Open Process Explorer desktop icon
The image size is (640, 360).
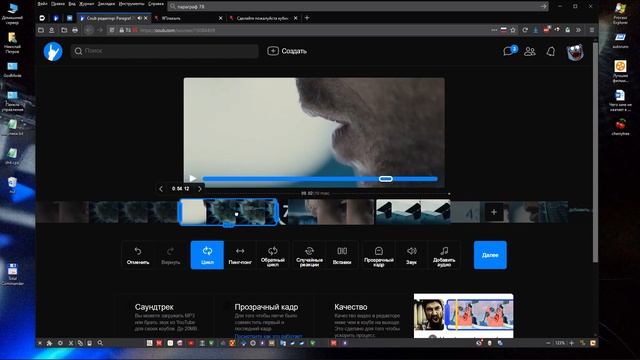(x=620, y=13)
